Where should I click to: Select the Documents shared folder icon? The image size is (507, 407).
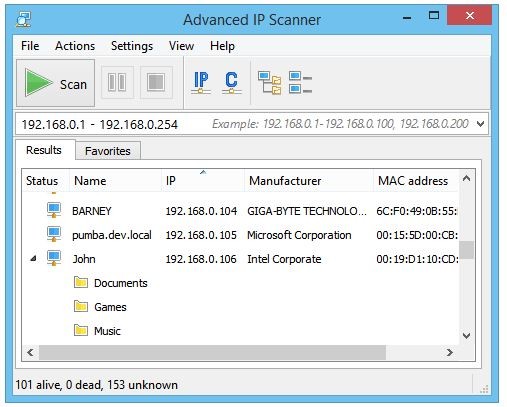[x=81, y=282]
